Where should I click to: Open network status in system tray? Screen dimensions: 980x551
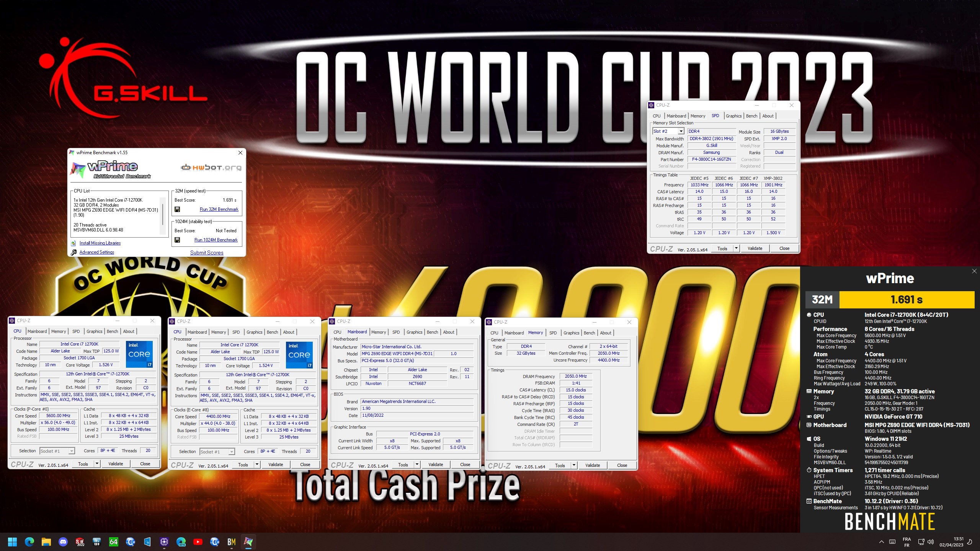coord(921,542)
